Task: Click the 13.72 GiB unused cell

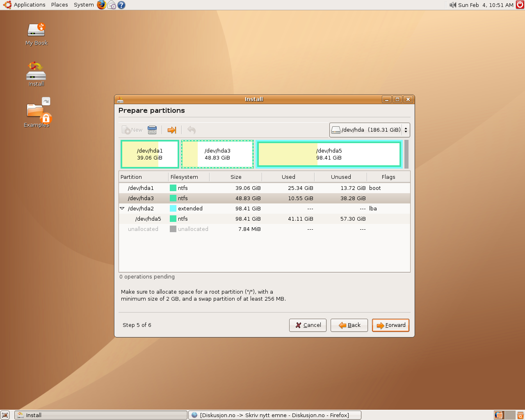Action: click(353, 188)
